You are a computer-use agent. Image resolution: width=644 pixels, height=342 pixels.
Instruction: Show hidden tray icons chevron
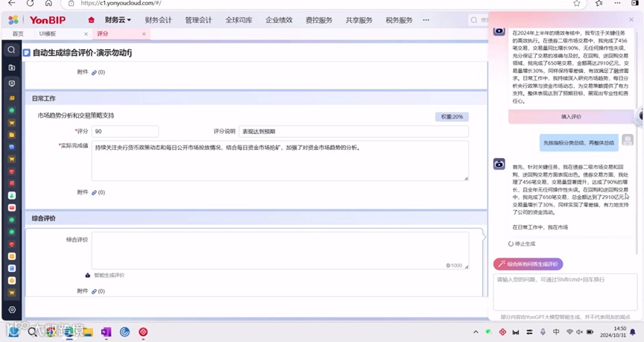click(476, 332)
